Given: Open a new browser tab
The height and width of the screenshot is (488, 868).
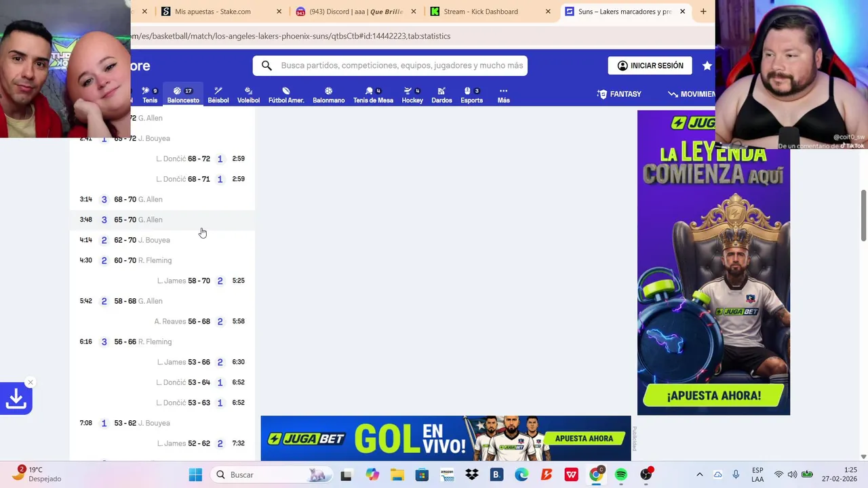Looking at the screenshot, I should tap(703, 12).
